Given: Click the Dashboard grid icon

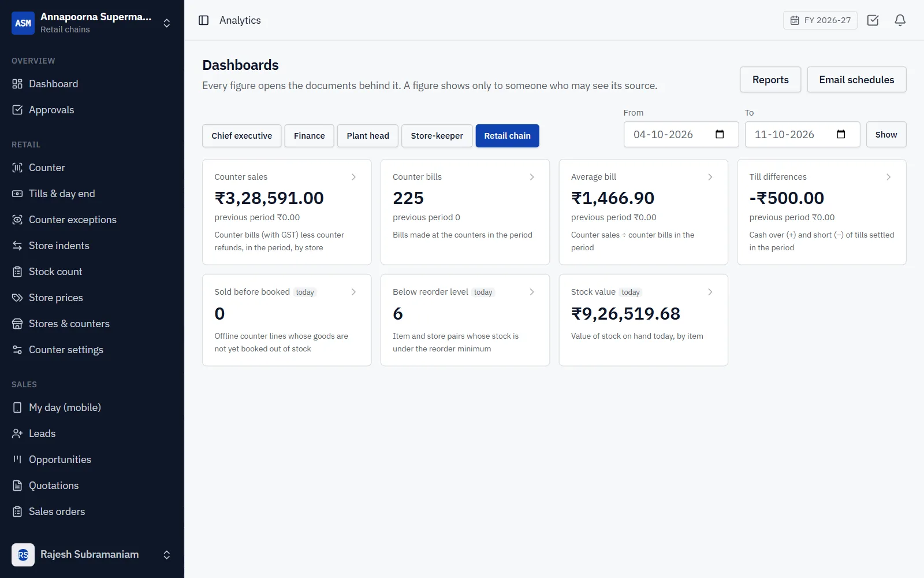Looking at the screenshot, I should tap(17, 84).
